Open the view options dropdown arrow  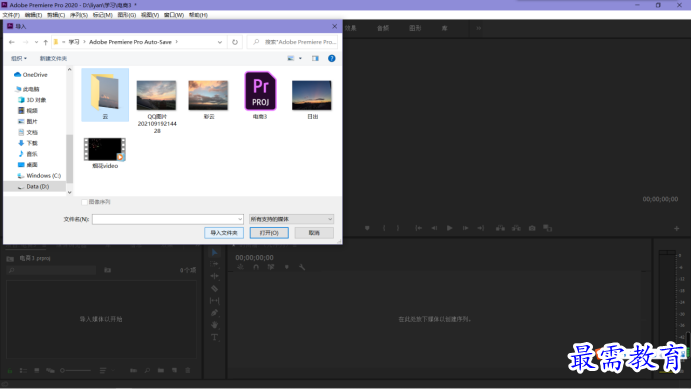(300, 58)
